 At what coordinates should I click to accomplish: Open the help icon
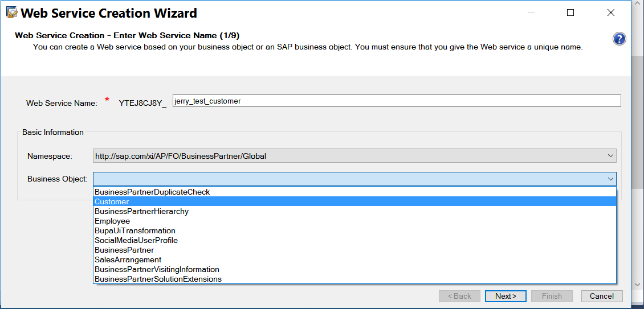coord(619,39)
